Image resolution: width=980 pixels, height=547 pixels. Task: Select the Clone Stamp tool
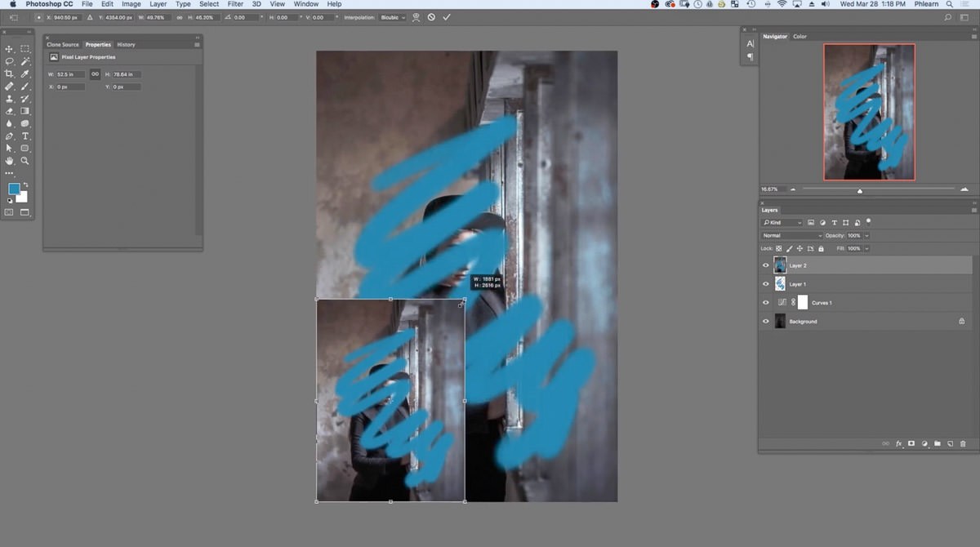[10, 99]
